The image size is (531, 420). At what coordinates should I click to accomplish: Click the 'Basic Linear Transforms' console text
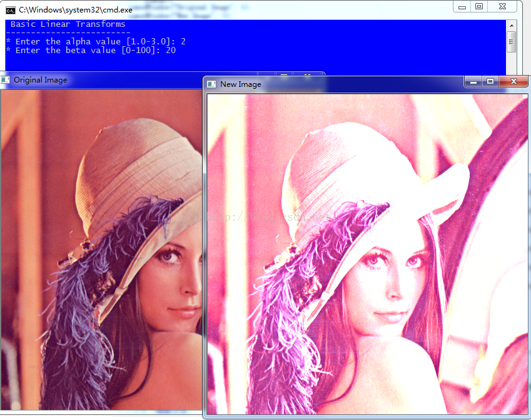[68, 24]
